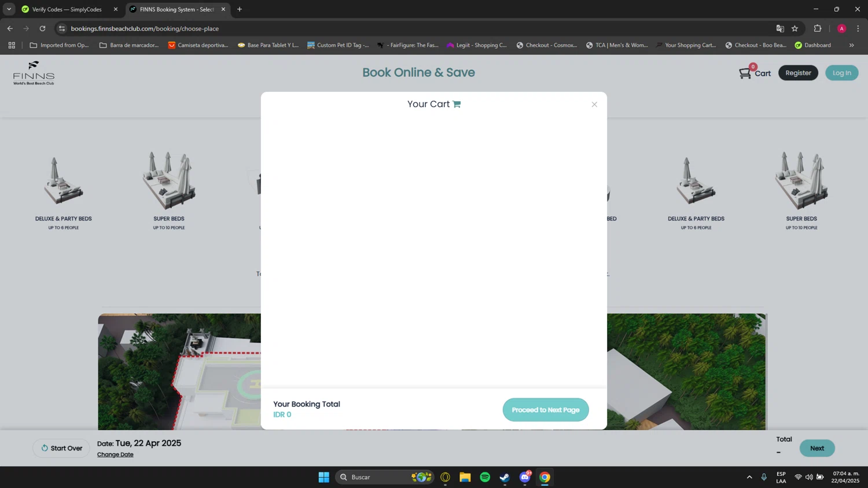
Task: Go back to previous page
Action: click(10, 28)
